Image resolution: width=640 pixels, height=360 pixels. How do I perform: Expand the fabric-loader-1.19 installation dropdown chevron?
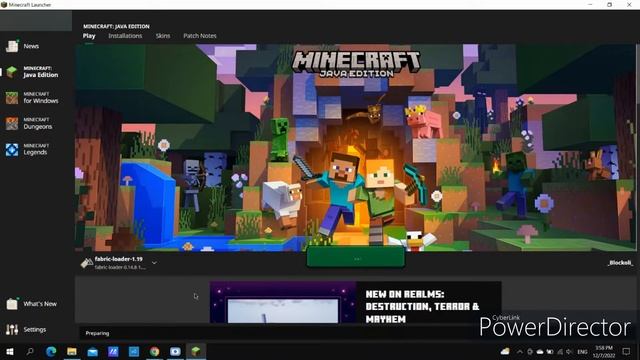[154, 263]
